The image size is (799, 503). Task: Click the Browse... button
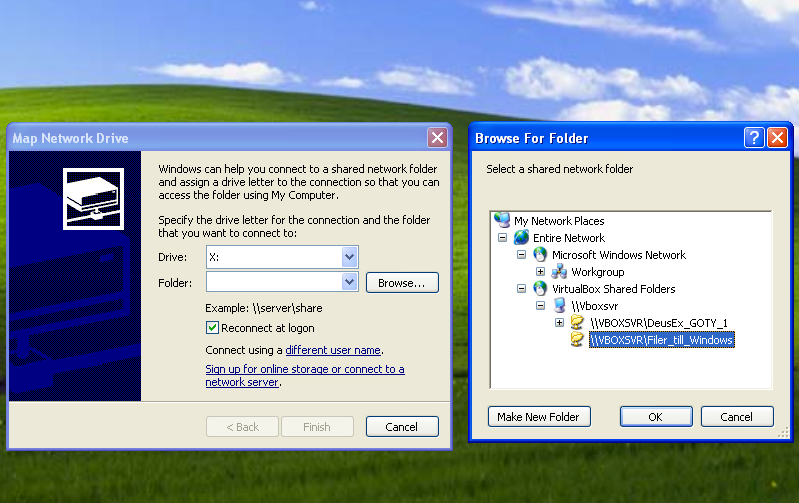(402, 283)
